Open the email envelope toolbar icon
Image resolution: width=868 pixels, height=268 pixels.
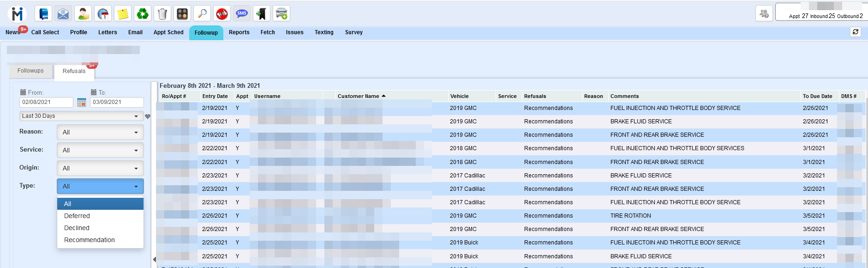(x=63, y=14)
